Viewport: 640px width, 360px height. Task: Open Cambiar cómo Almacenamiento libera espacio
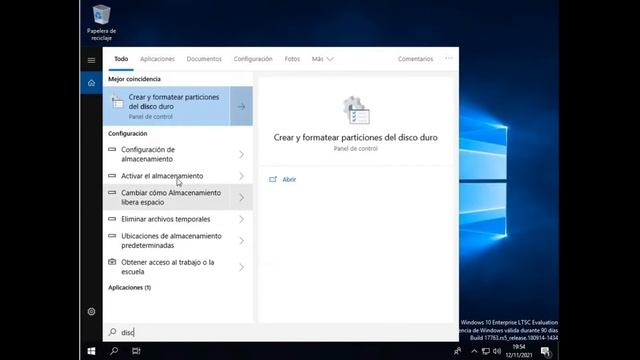(167, 198)
